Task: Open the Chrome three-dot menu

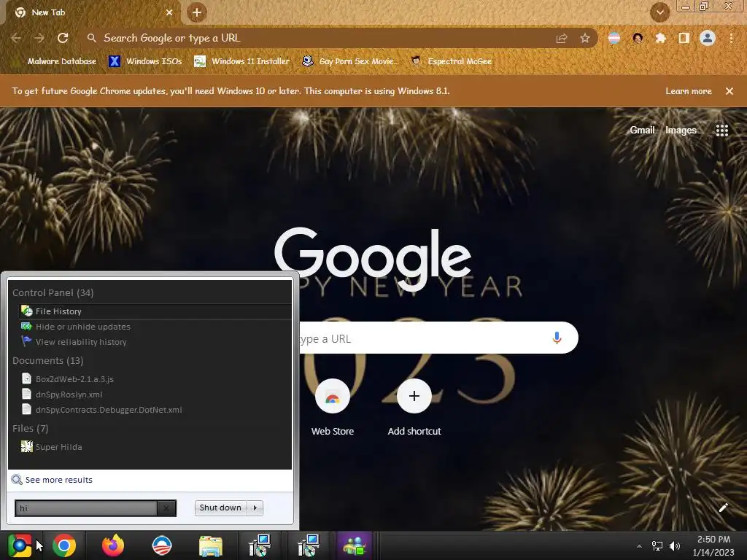Action: 731,38
